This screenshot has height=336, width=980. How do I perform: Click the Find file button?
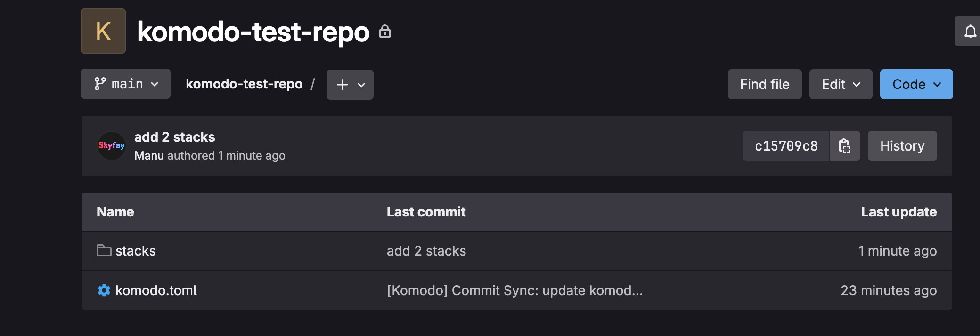click(764, 84)
